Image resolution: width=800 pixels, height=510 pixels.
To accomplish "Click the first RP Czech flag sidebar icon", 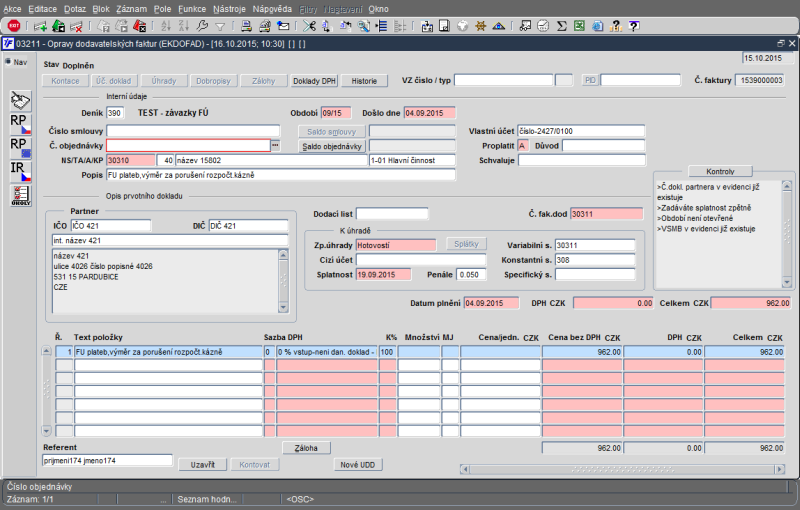I will click(x=20, y=124).
